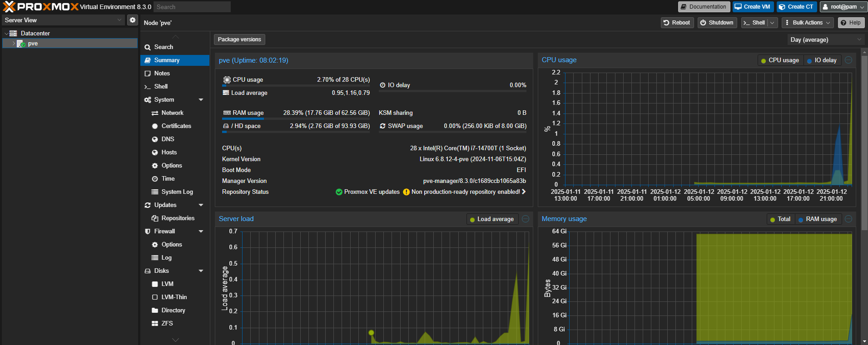The width and height of the screenshot is (868, 345).
Task: Open the Bulk Actions dropdown
Action: 808,23
